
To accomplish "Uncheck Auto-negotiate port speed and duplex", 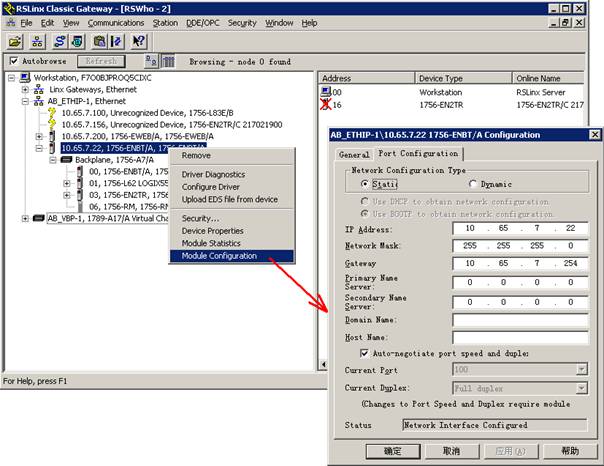I will coord(365,353).
